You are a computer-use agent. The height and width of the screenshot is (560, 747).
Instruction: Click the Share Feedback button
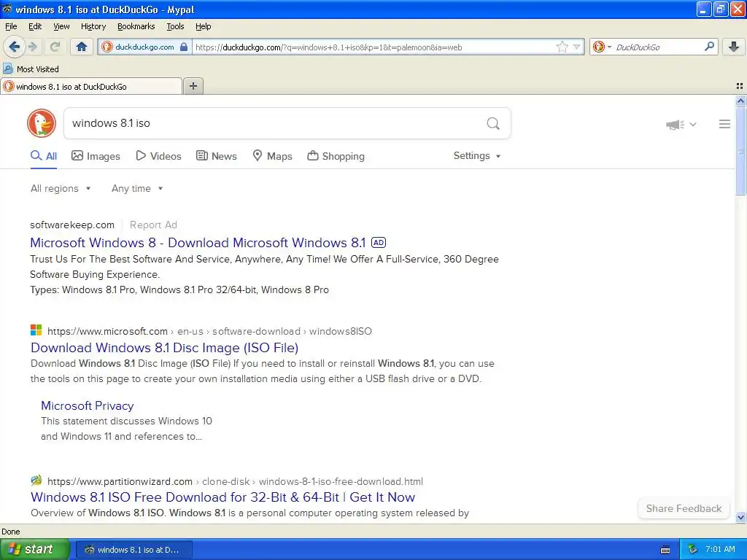[x=683, y=508]
